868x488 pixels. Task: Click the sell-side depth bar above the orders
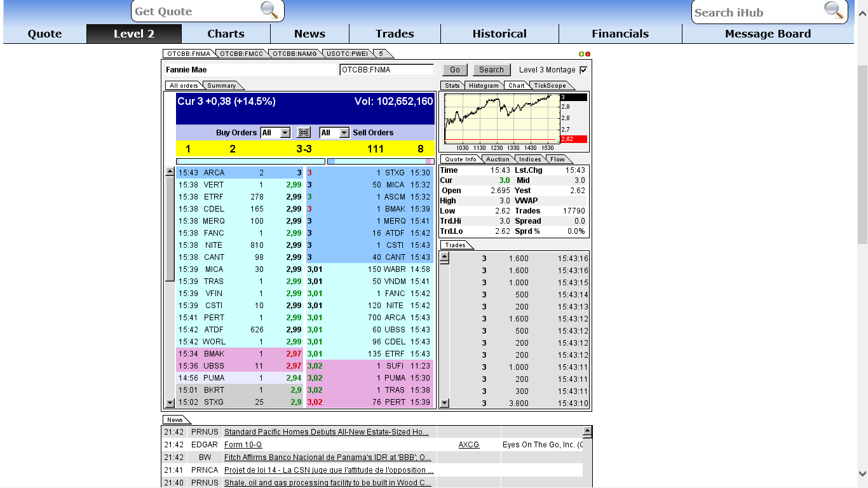381,161
